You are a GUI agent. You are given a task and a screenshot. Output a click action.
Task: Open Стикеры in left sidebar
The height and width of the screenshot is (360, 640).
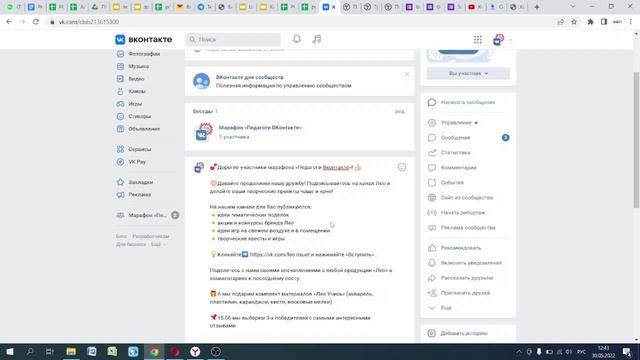coord(139,116)
